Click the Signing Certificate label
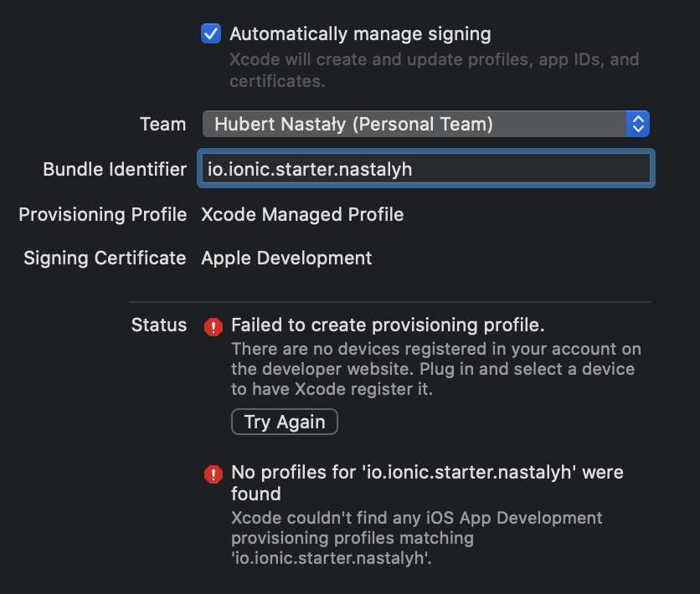 [105, 258]
